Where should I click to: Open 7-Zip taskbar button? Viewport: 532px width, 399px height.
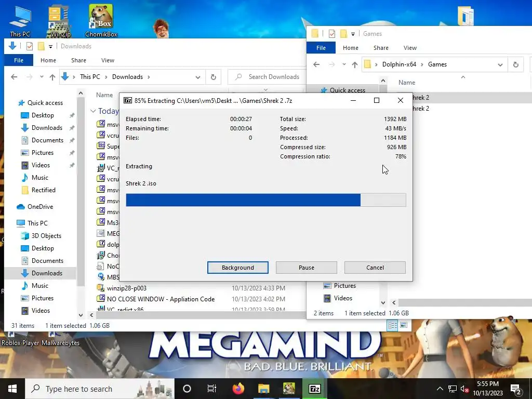click(x=314, y=389)
